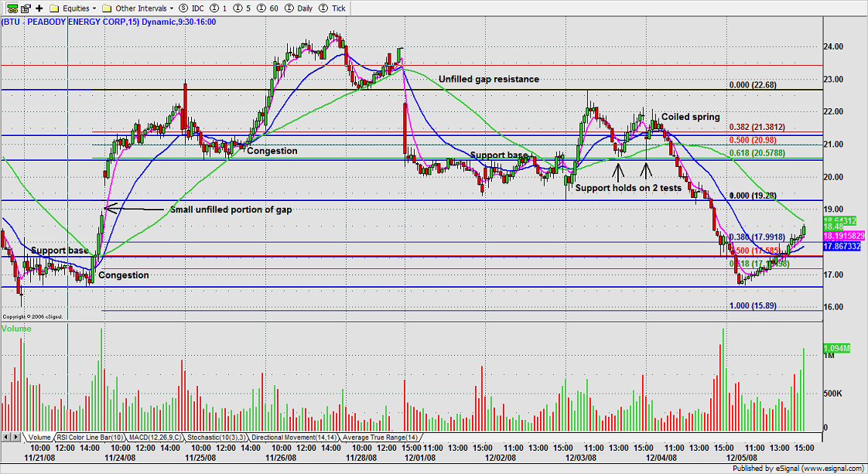This screenshot has height=474, width=868.
Task: Click the Fibonacci label 1.000 (15.89)
Action: click(x=753, y=306)
